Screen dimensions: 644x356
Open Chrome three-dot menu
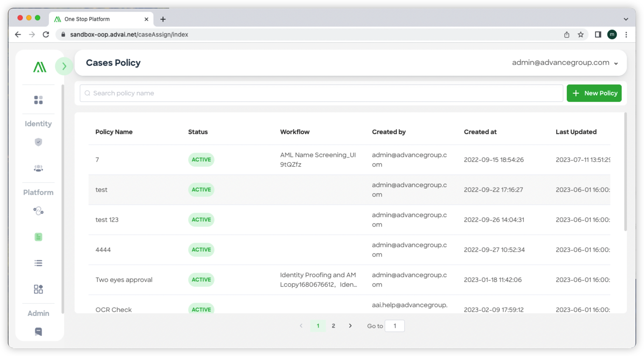tap(626, 34)
